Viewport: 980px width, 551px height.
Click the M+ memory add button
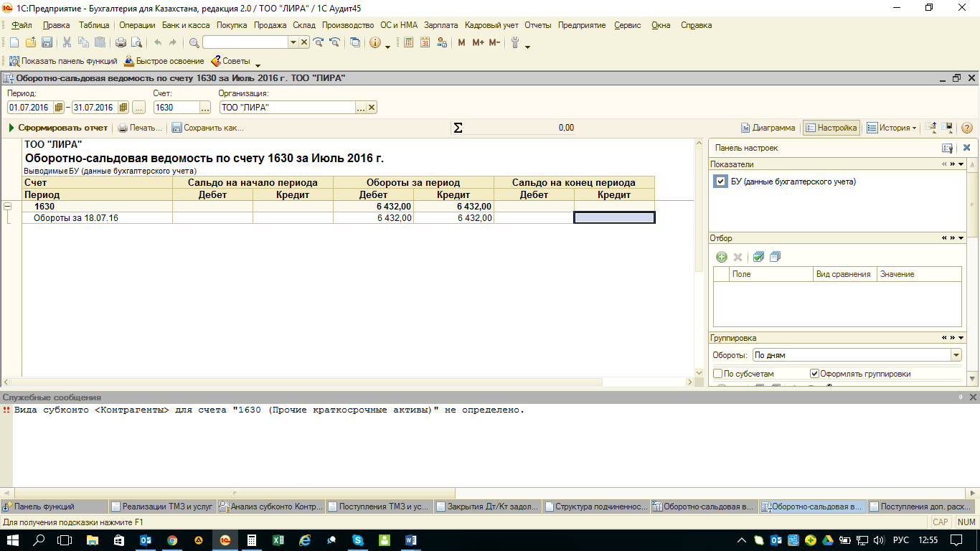coord(479,42)
